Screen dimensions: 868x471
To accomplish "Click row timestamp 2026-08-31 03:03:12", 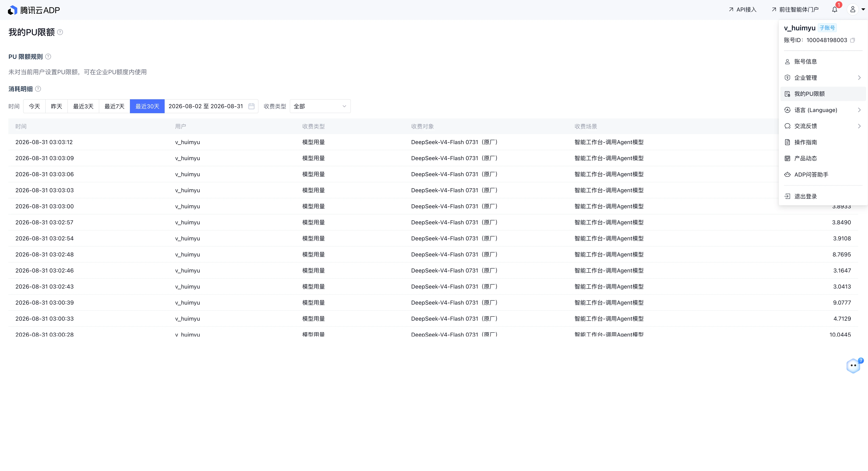I will 44,142.
